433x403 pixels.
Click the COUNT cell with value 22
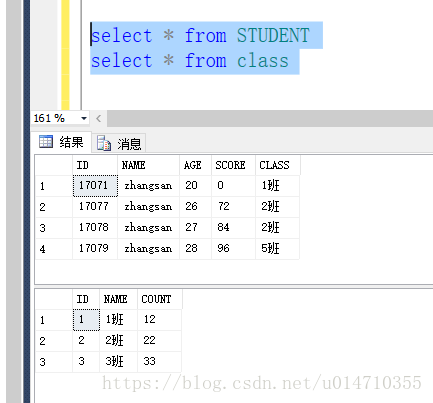click(x=159, y=341)
